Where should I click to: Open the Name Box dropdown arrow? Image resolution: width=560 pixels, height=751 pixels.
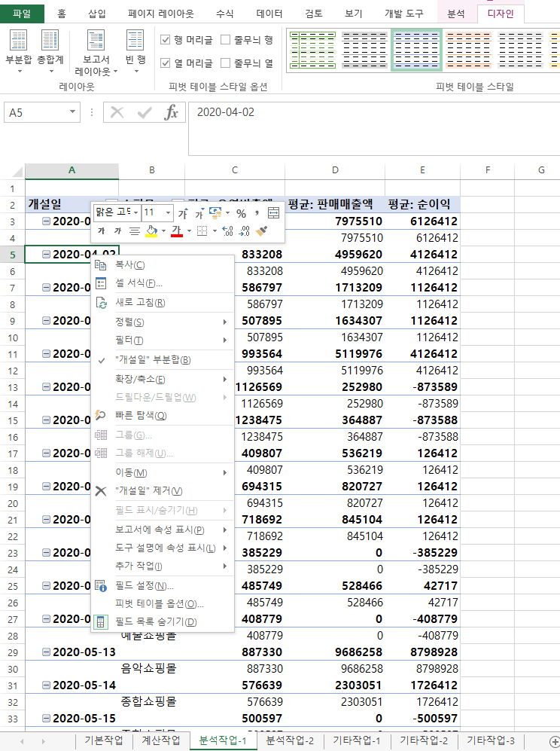pos(73,112)
